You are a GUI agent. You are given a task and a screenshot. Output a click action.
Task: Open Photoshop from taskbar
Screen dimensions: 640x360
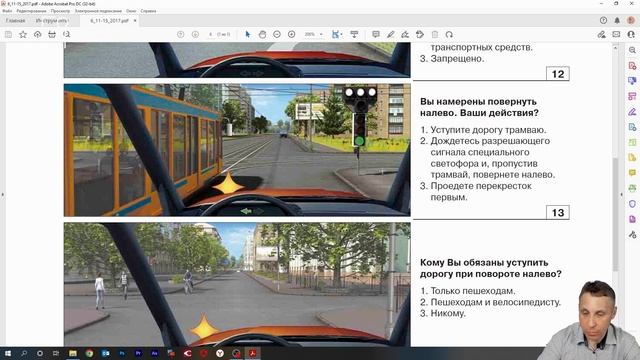pos(122,353)
